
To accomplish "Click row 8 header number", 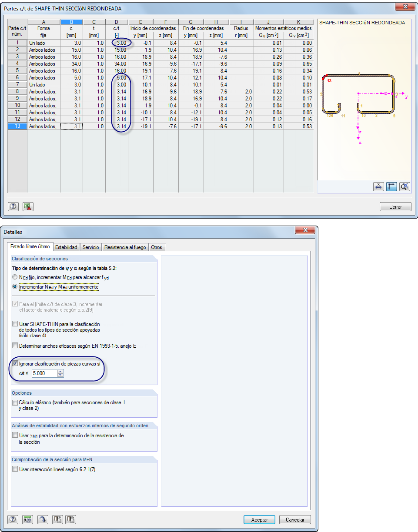I will tap(17, 92).
